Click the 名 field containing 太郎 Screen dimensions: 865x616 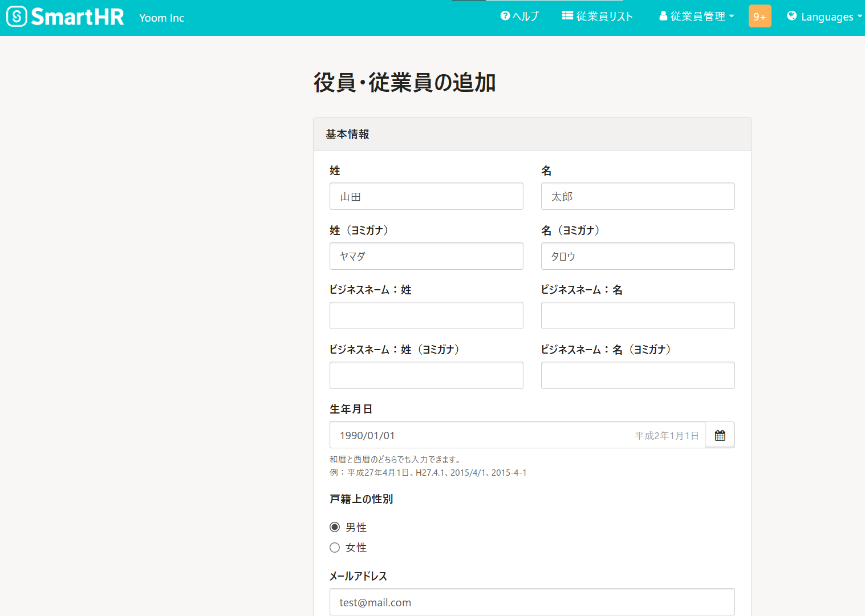pos(637,196)
